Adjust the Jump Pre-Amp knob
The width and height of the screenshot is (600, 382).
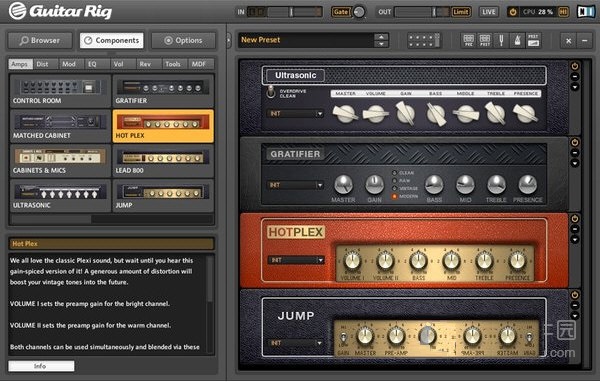[x=396, y=336]
